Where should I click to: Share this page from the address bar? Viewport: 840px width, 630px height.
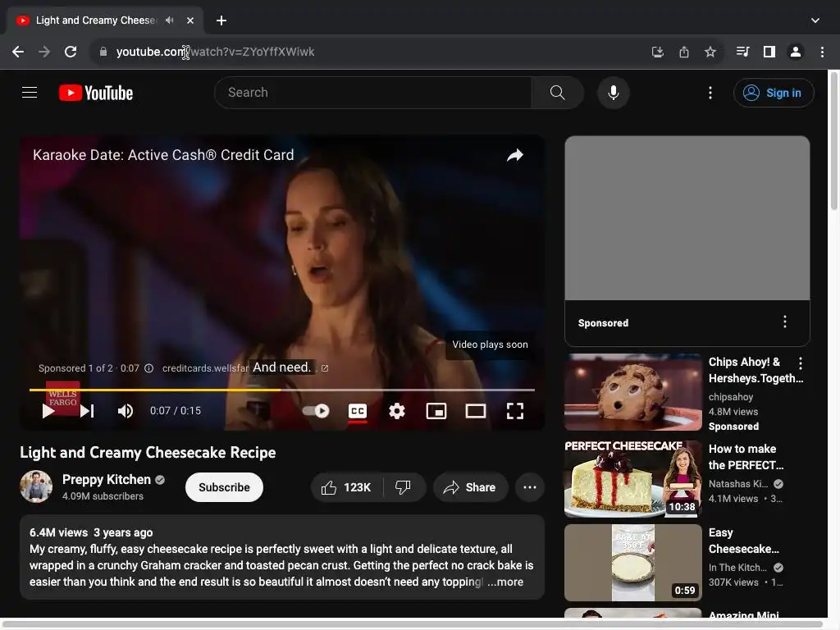[x=684, y=52]
